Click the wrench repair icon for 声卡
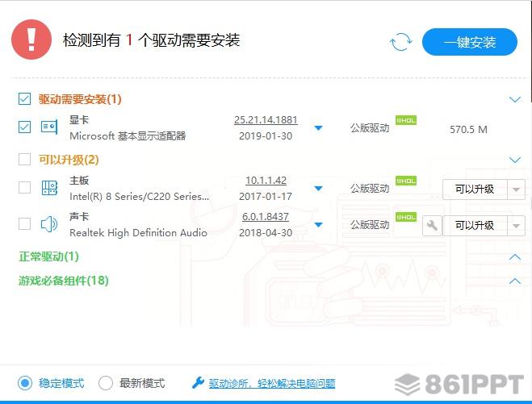Image resolution: width=532 pixels, height=404 pixels. [x=432, y=226]
